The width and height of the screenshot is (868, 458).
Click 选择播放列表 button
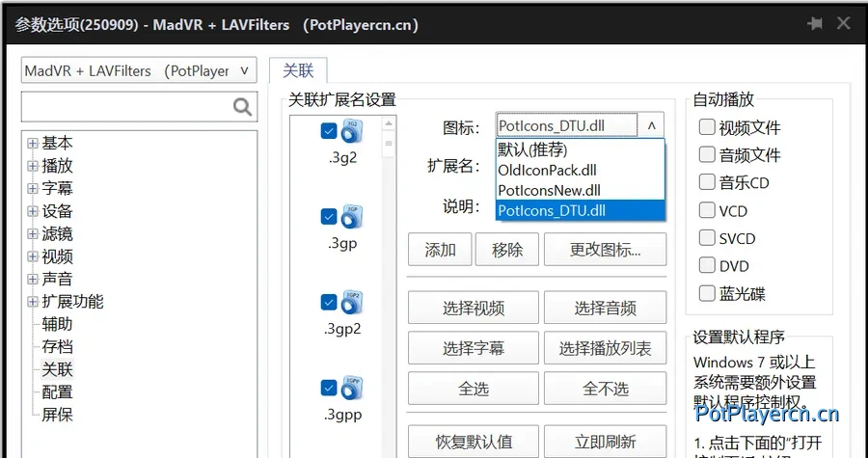[605, 348]
